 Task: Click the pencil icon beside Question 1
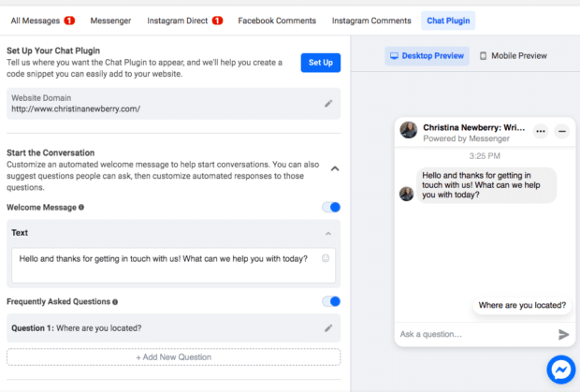(x=328, y=328)
